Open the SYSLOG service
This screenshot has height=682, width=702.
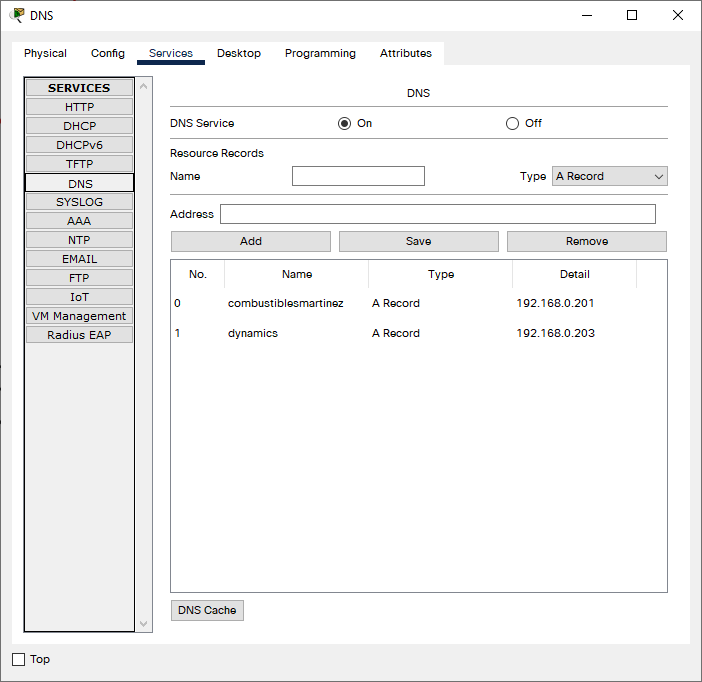[x=79, y=202]
